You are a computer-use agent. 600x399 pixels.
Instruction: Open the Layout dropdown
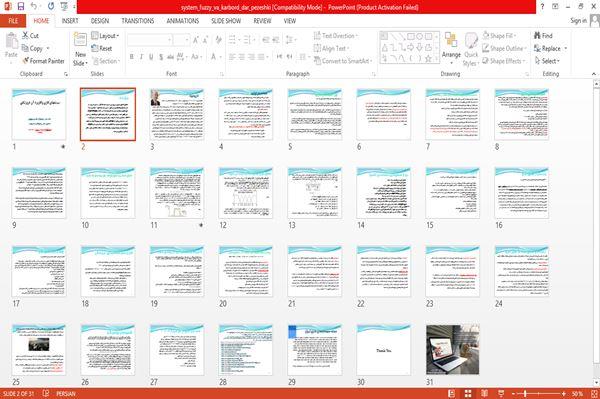coord(105,36)
